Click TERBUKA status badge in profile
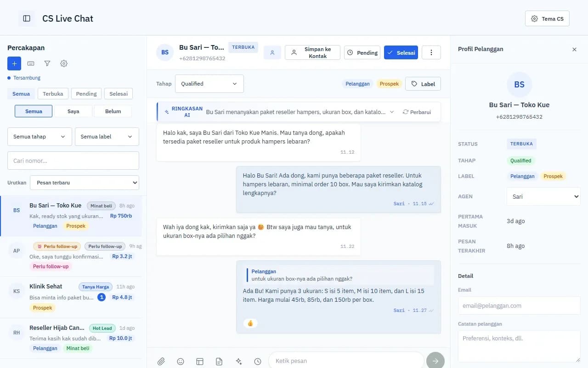588x368 pixels. pyautogui.click(x=521, y=144)
